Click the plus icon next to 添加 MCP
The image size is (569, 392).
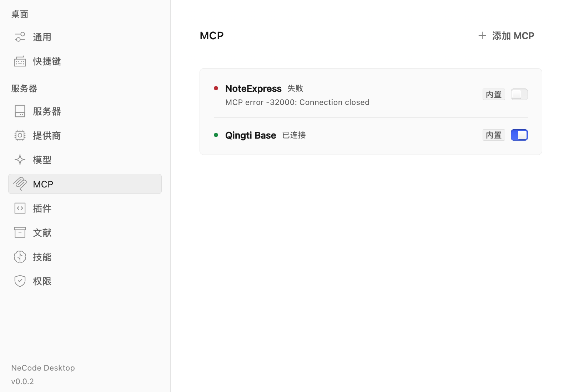coord(482,35)
